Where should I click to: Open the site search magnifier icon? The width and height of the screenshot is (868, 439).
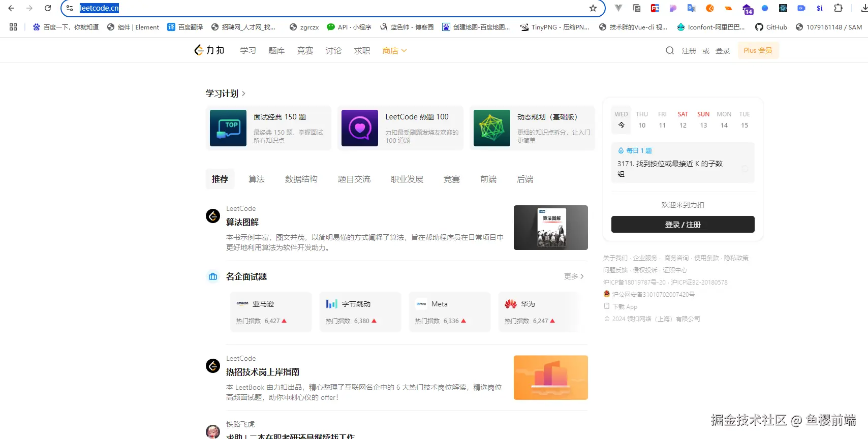(670, 50)
